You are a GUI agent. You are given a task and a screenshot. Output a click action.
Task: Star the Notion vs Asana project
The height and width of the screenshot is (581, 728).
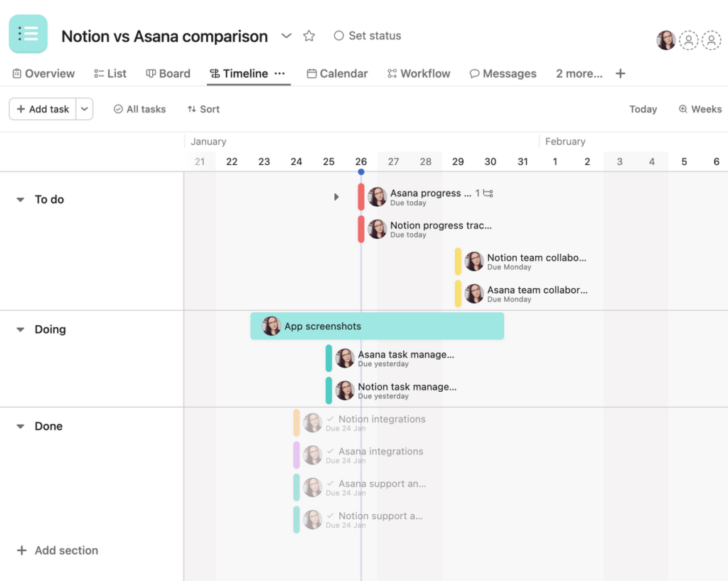(x=309, y=36)
